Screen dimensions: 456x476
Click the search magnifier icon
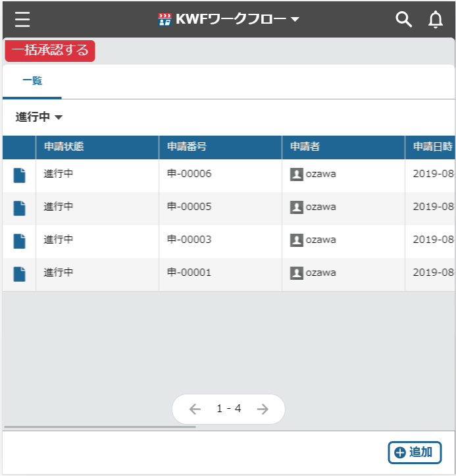pos(403,20)
